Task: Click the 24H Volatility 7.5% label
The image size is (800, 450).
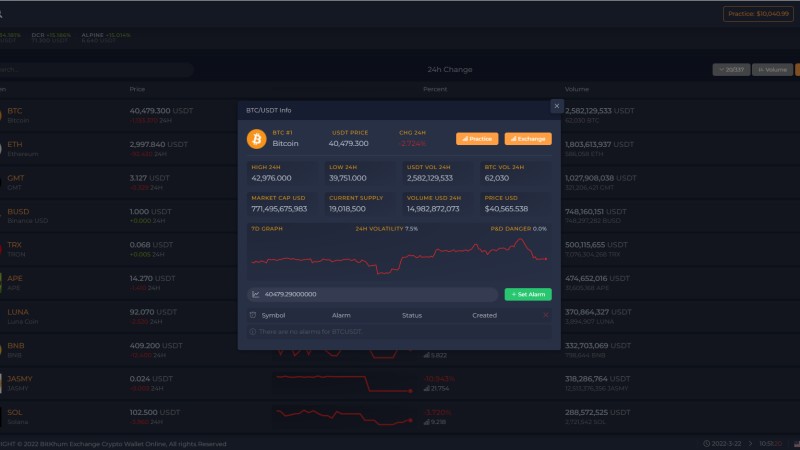Action: tap(386, 229)
